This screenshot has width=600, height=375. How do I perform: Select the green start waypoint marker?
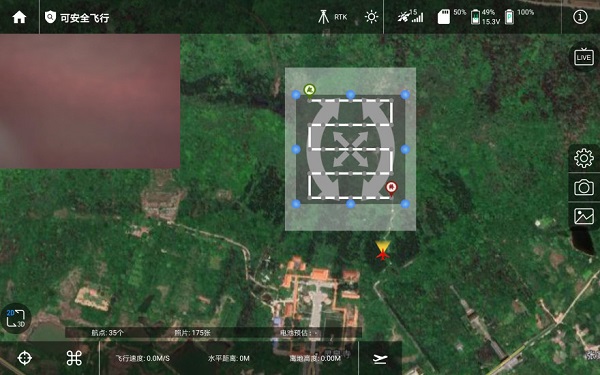click(x=309, y=90)
